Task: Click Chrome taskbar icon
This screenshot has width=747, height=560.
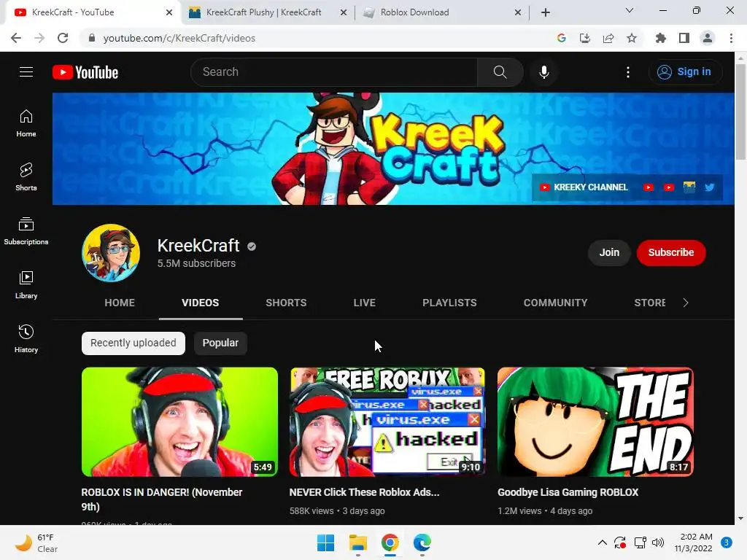Action: (390, 542)
